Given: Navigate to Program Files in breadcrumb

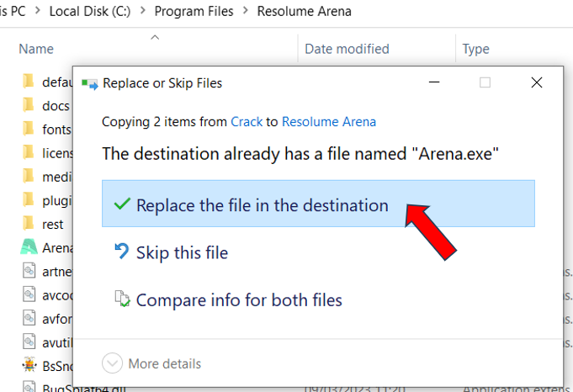Looking at the screenshot, I should pyautogui.click(x=194, y=11).
